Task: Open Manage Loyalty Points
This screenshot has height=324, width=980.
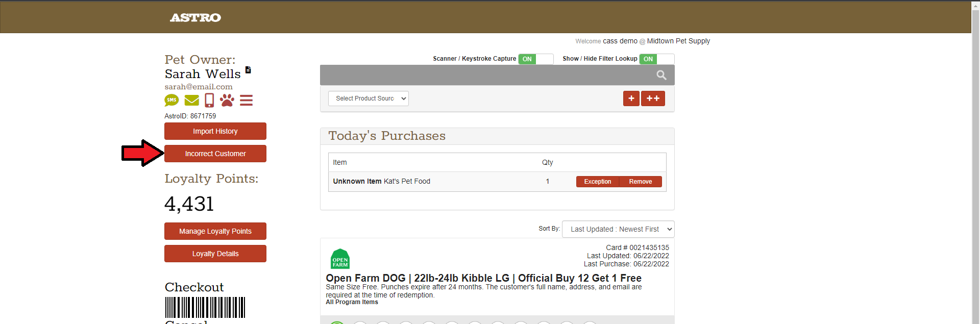Action: (215, 231)
